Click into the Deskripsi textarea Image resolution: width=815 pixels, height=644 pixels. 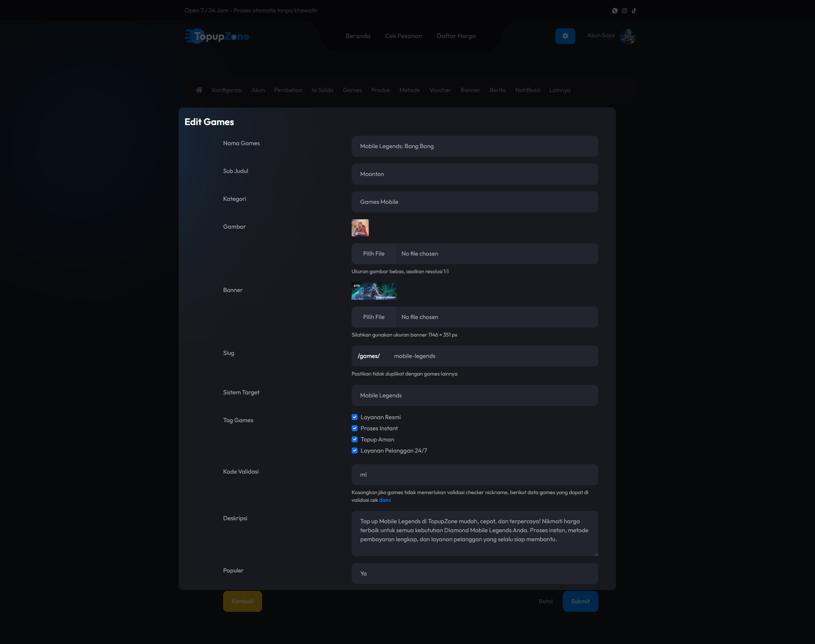tap(475, 534)
